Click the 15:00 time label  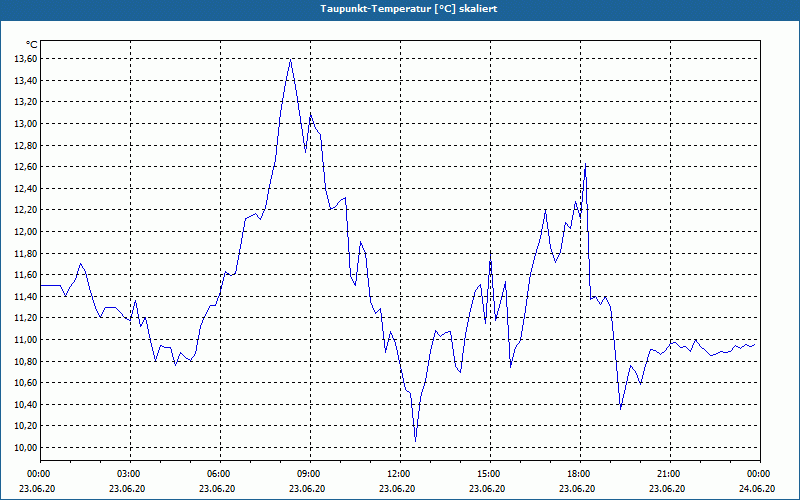(488, 474)
